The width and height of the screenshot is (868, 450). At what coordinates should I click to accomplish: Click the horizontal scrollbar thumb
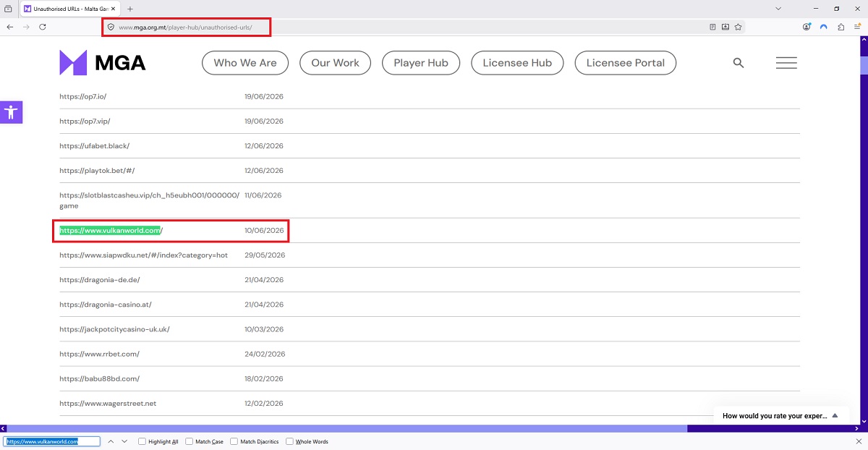(x=346, y=428)
